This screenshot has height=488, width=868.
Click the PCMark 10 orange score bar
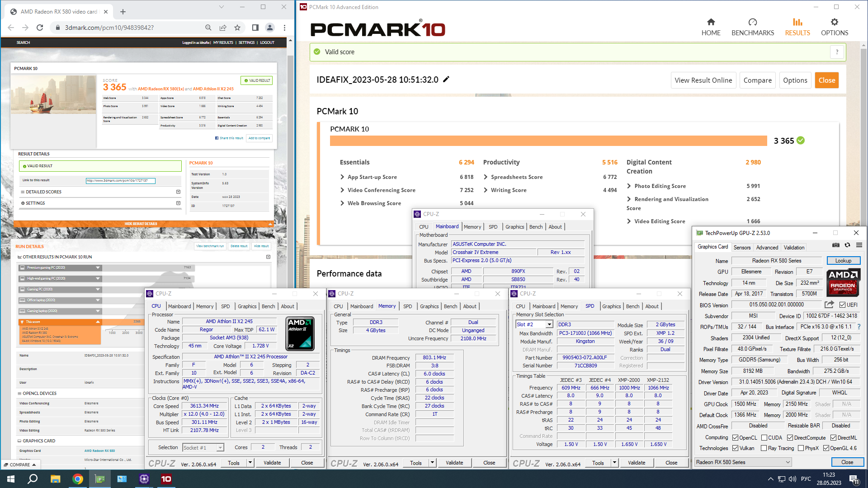pos(548,141)
